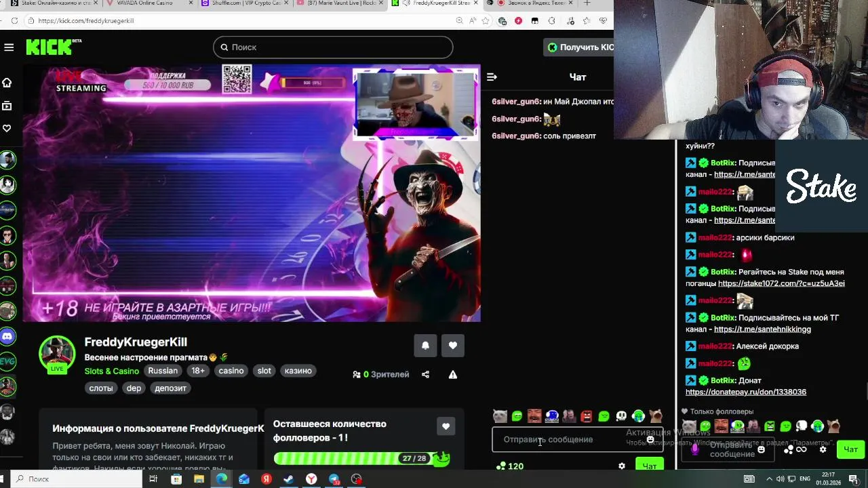The width and height of the screenshot is (868, 488).
Task: Open the donatepay.ru/don/1338036 link
Action: (x=746, y=392)
